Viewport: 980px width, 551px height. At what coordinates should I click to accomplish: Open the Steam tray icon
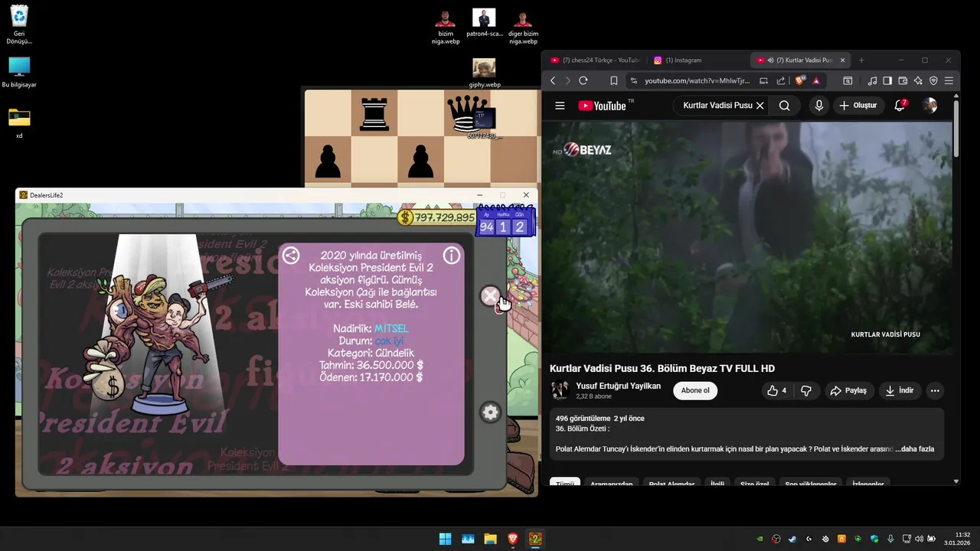(x=792, y=539)
